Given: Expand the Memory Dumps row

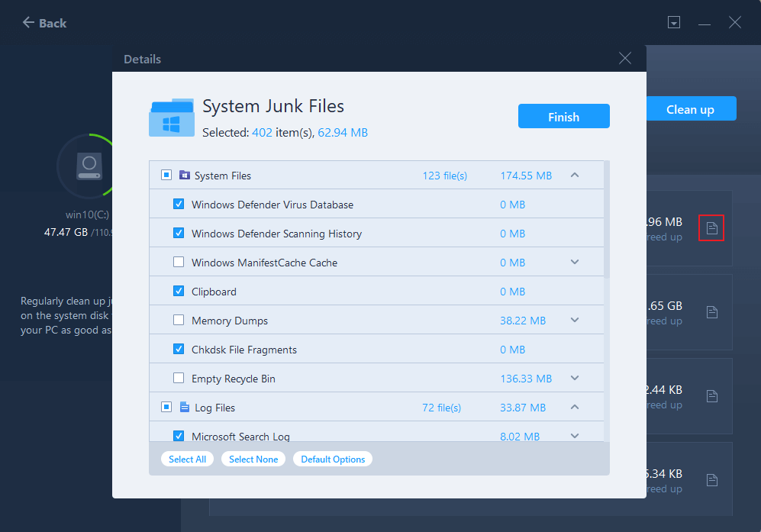Looking at the screenshot, I should point(575,320).
